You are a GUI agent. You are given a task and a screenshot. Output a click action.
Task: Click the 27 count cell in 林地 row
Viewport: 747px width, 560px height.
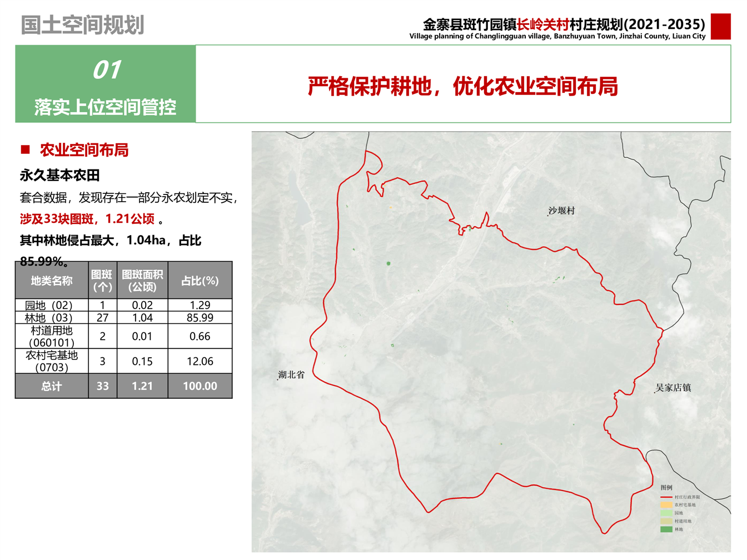point(102,318)
